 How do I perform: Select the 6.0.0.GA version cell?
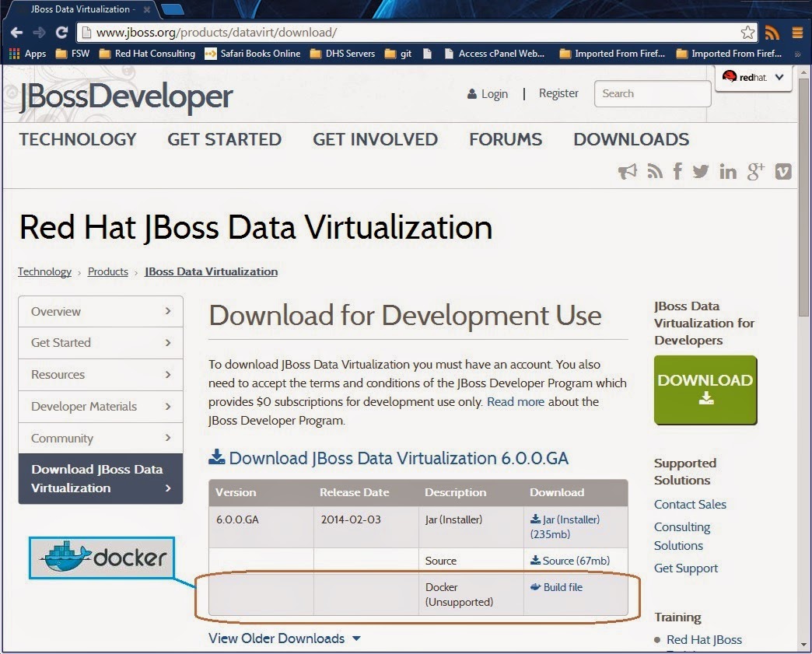[x=261, y=526]
